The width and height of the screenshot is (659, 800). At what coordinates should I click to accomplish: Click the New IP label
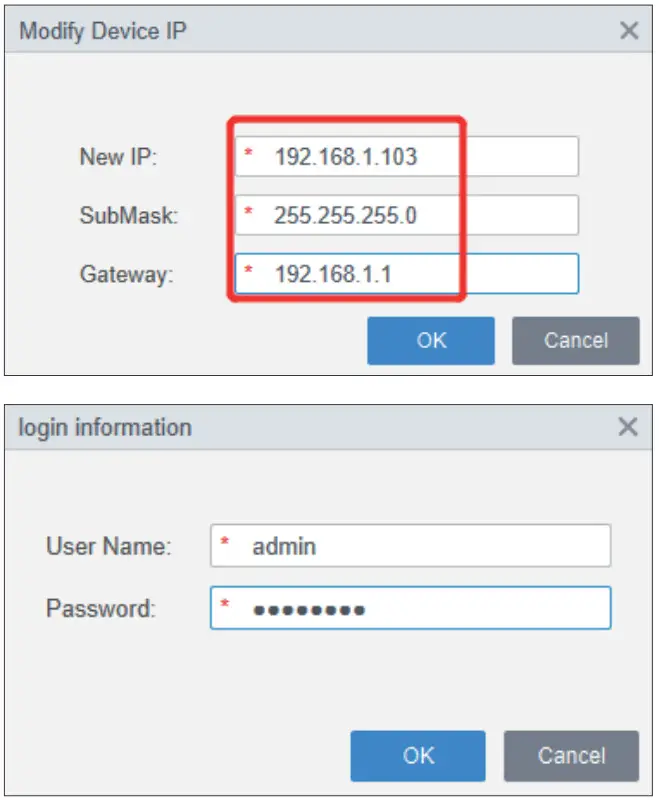point(119,157)
